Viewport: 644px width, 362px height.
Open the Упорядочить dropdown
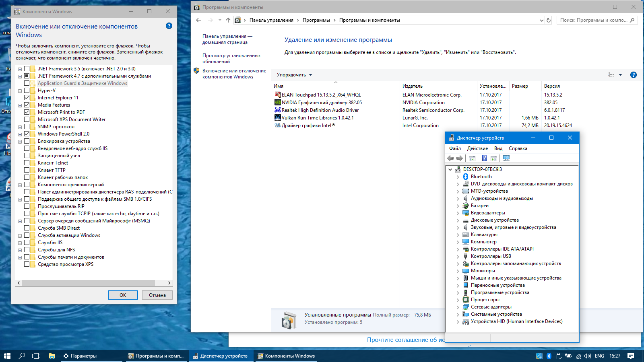(294, 75)
